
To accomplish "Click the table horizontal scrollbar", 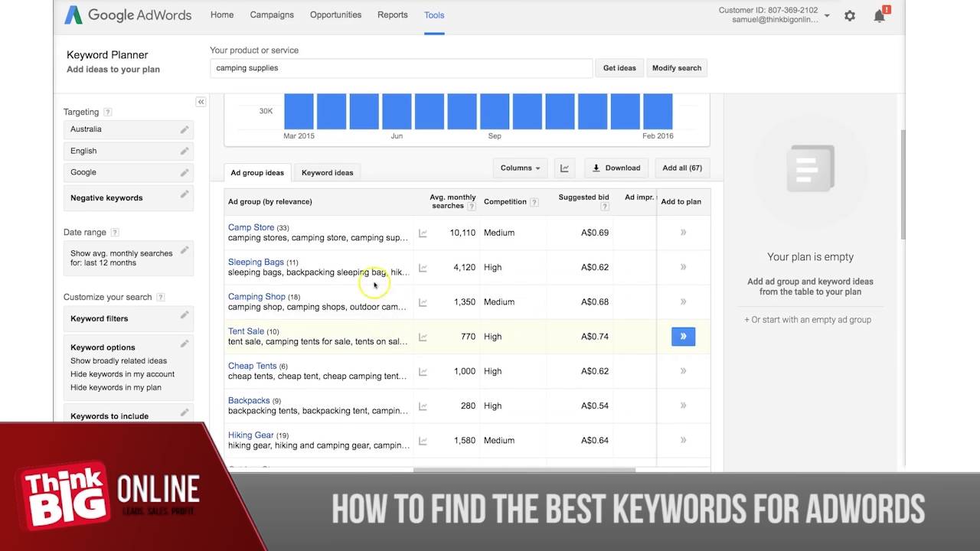I will (x=524, y=470).
